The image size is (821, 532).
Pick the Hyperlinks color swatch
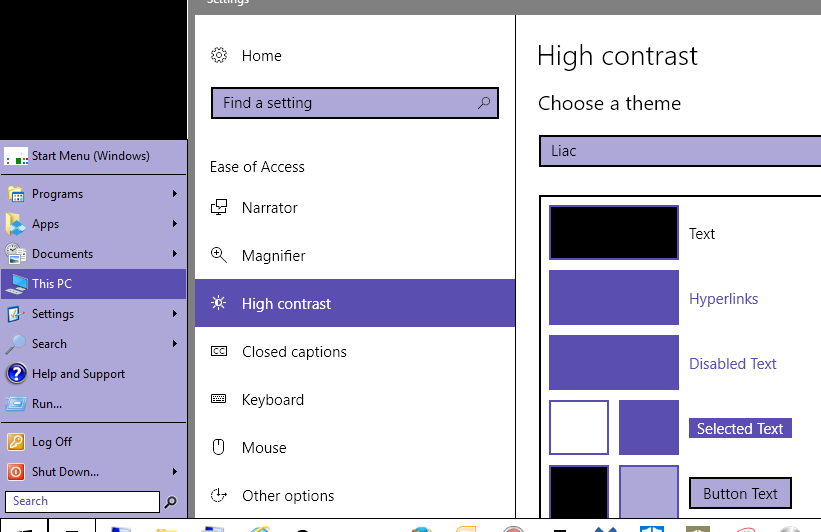(614, 297)
